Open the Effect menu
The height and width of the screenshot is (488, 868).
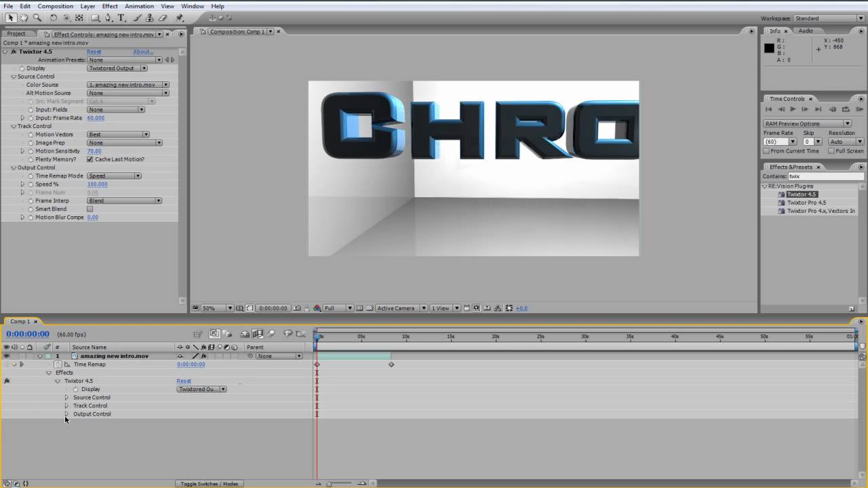pos(110,6)
